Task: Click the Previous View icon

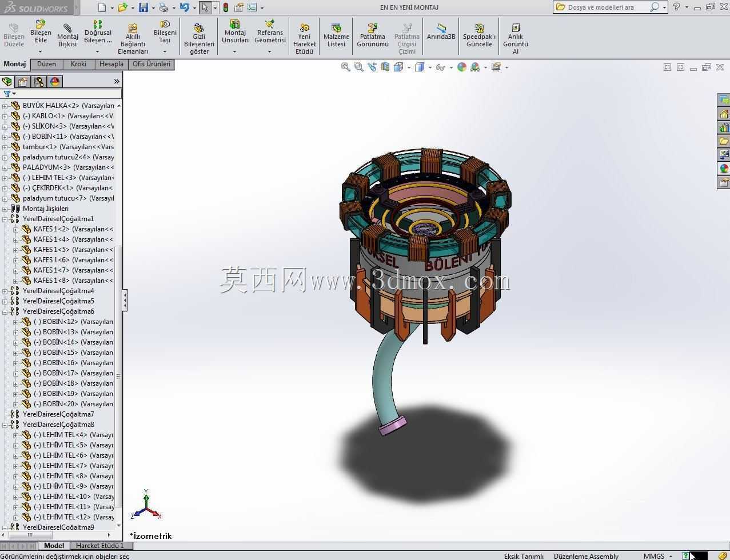Action: click(x=372, y=67)
